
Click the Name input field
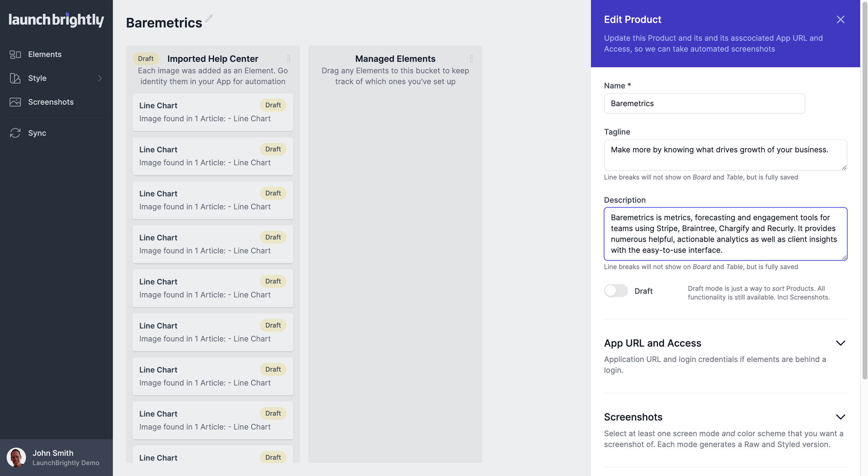(705, 103)
